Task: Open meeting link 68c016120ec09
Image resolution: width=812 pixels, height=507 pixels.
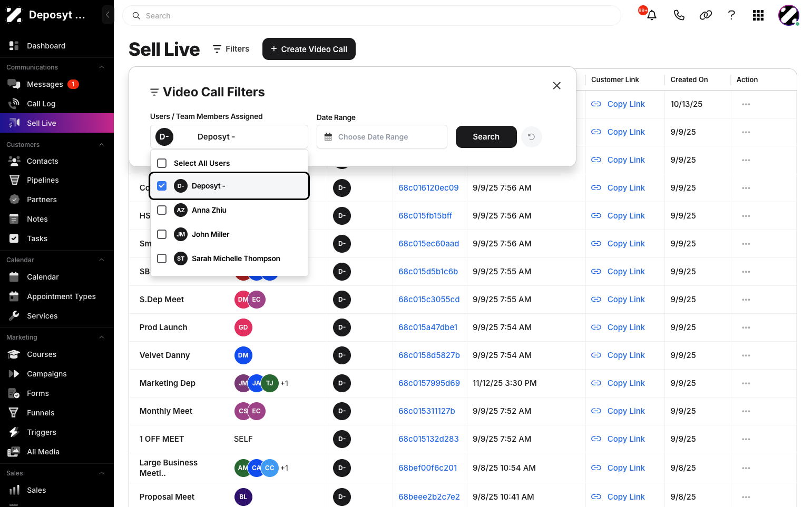Action: coord(428,188)
